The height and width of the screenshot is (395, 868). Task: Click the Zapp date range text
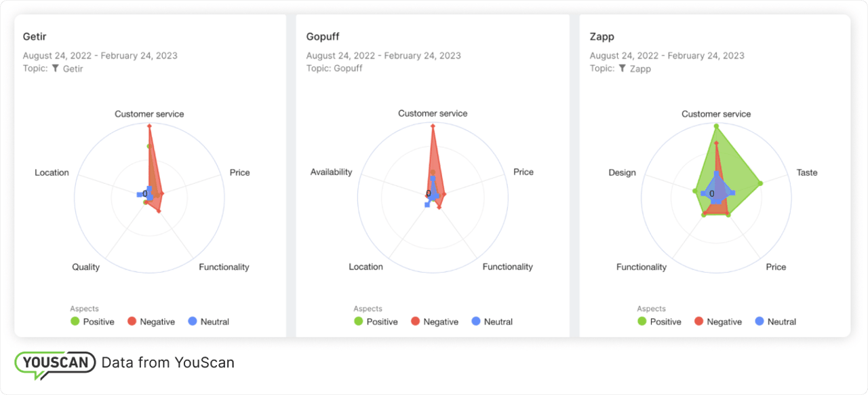[667, 56]
